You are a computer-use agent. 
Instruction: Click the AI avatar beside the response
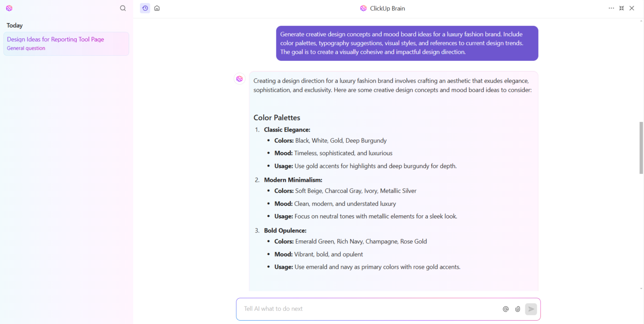(x=240, y=79)
